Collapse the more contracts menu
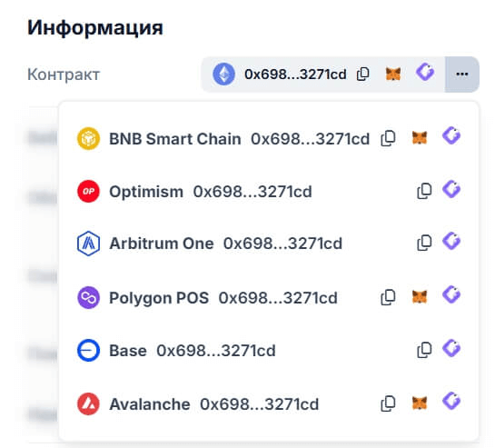Screen dimensions: 495x448 462,75
